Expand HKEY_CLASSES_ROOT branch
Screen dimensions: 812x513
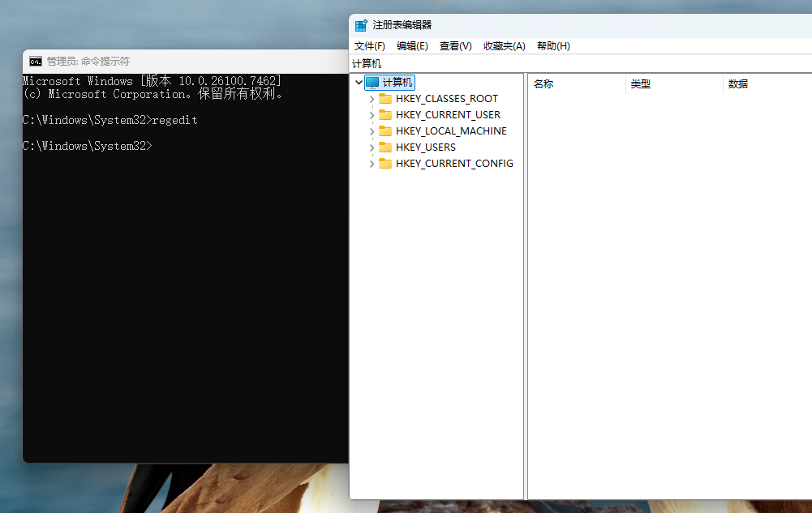tap(372, 99)
